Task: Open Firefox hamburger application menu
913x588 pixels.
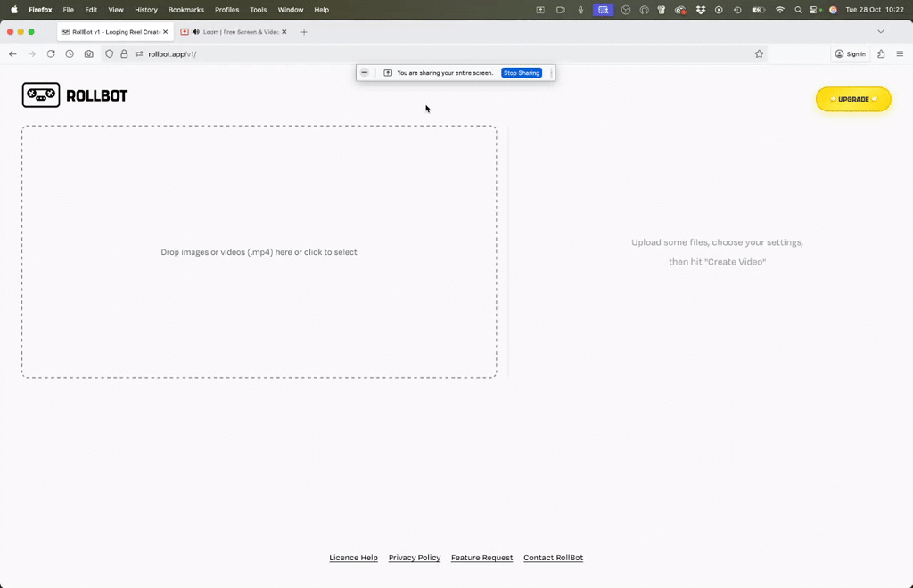Action: coord(899,54)
